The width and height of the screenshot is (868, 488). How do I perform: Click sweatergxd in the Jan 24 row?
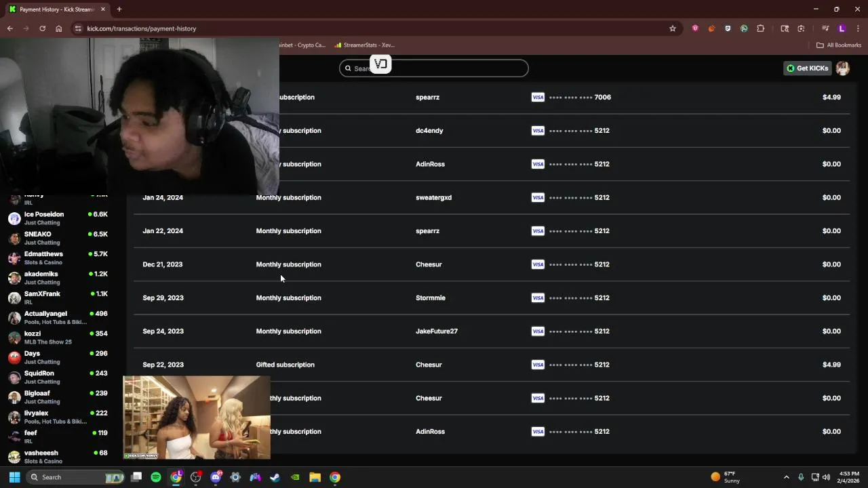(433, 197)
